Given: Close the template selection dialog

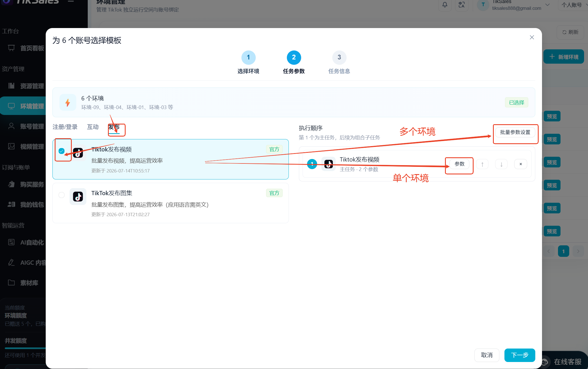Looking at the screenshot, I should coord(532,37).
